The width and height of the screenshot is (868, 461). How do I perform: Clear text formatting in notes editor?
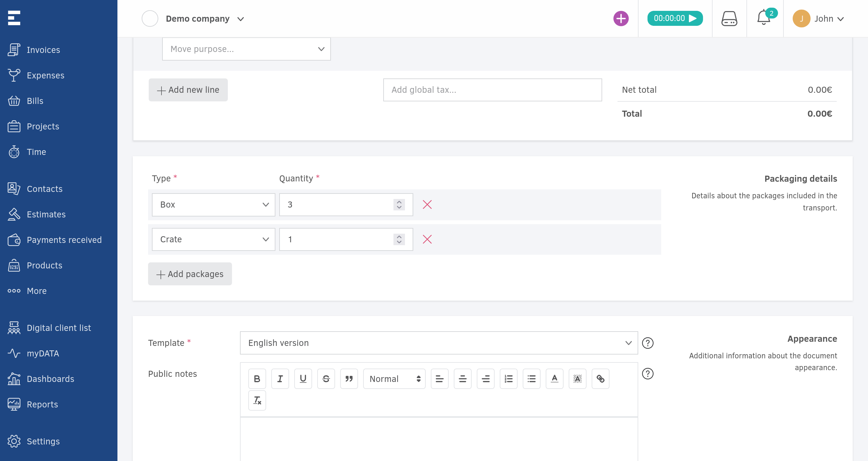257,400
